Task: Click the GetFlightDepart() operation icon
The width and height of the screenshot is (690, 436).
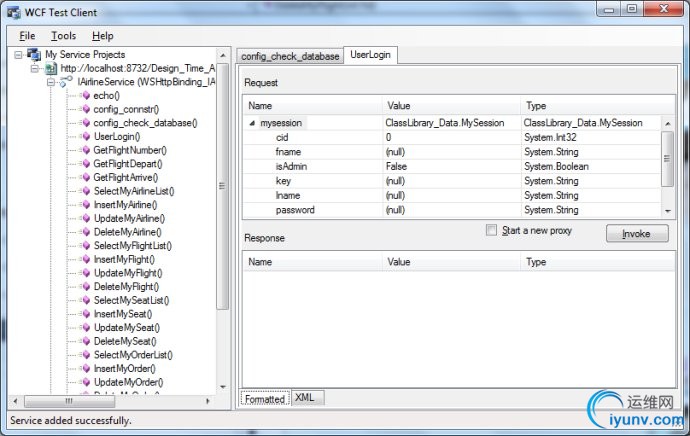Action: pos(86,164)
